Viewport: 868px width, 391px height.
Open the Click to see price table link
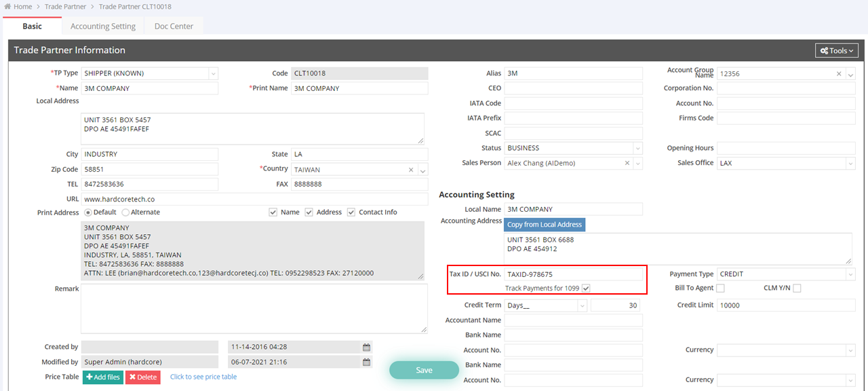point(203,377)
